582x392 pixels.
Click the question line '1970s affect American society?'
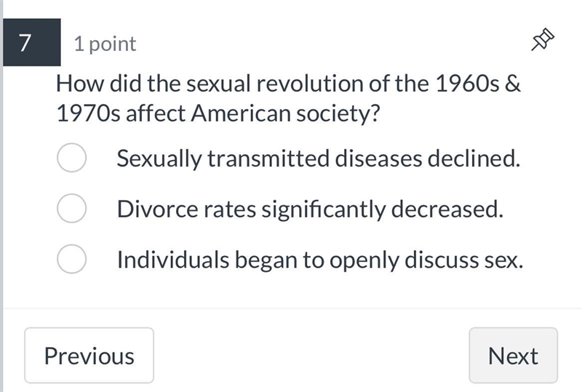(x=218, y=113)
